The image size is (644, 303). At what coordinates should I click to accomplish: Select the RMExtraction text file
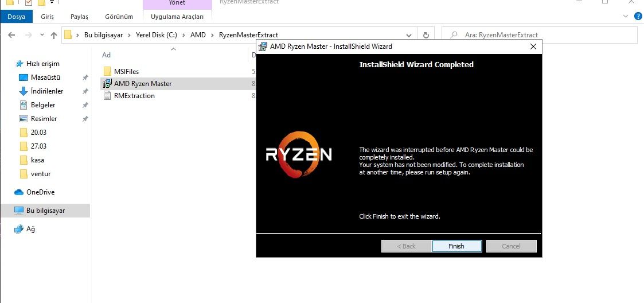(134, 96)
